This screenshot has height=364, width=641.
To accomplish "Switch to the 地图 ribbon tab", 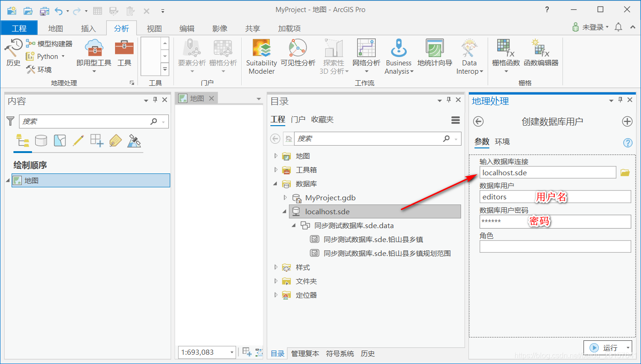I will (x=56, y=28).
